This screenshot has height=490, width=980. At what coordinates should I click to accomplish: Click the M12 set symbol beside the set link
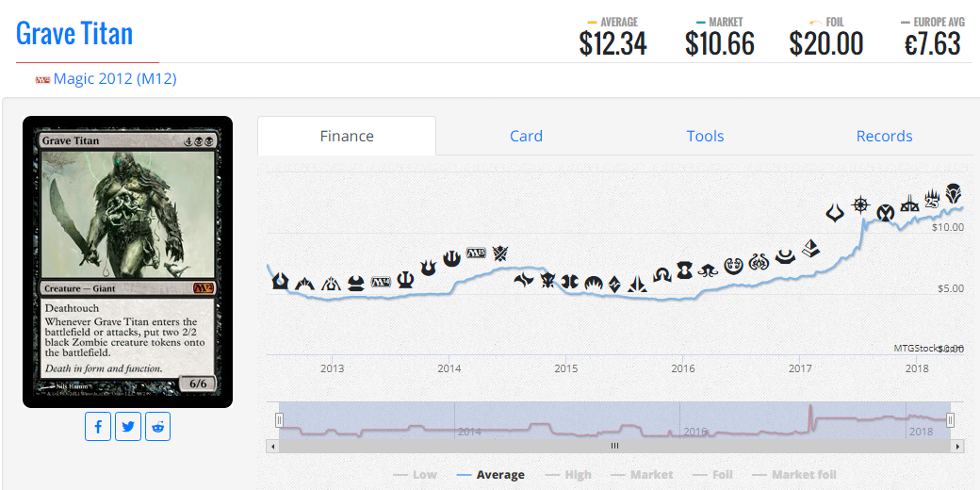click(x=42, y=80)
